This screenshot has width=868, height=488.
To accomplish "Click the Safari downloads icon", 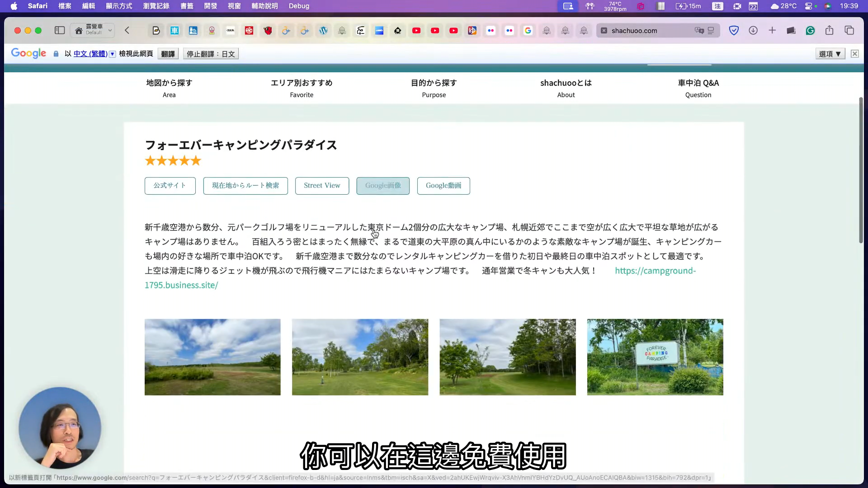I will coord(753,30).
